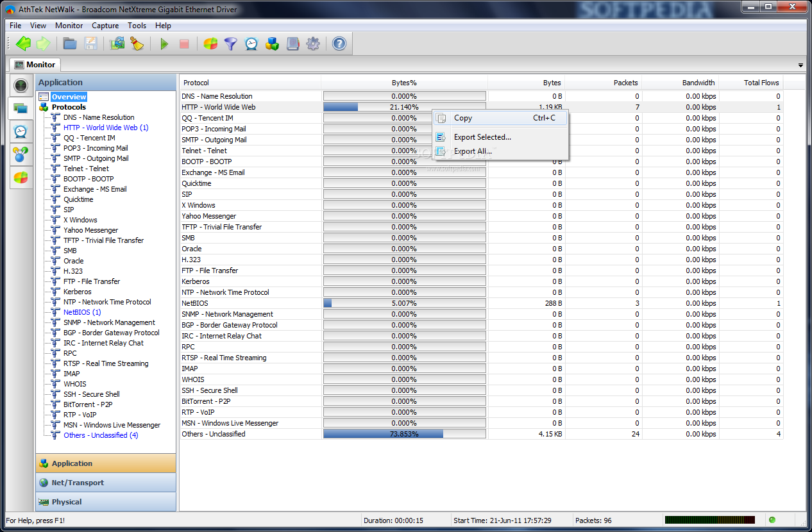Open a capture file with folder icon
The width and height of the screenshot is (812, 532).
(x=70, y=44)
